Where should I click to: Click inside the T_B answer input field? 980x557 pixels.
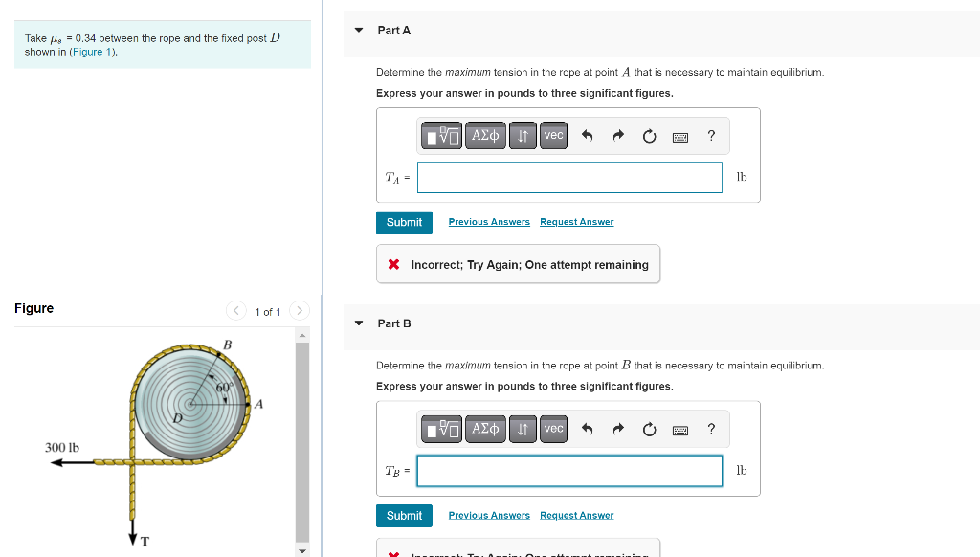[x=569, y=471]
